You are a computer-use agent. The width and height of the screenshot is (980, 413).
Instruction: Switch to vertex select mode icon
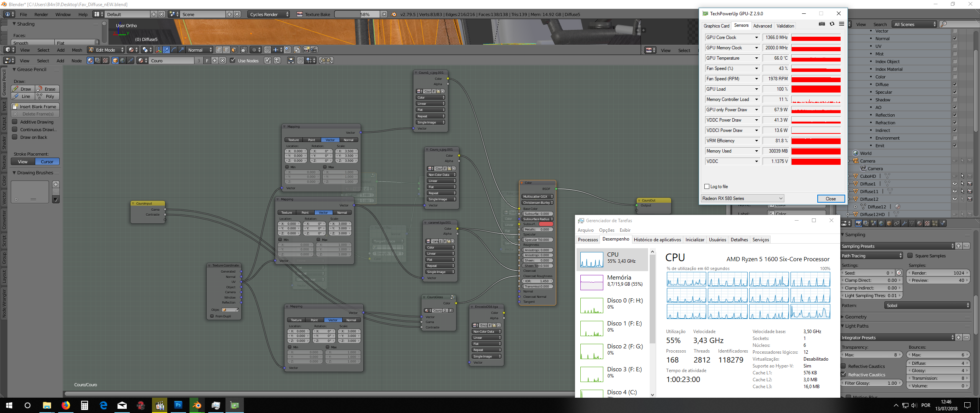pyautogui.click(x=219, y=50)
